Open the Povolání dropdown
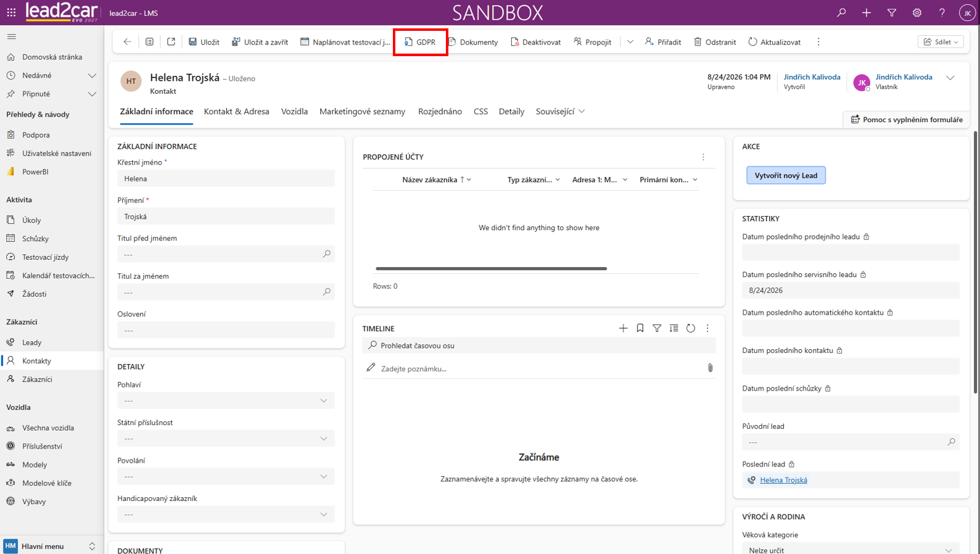 (x=226, y=476)
